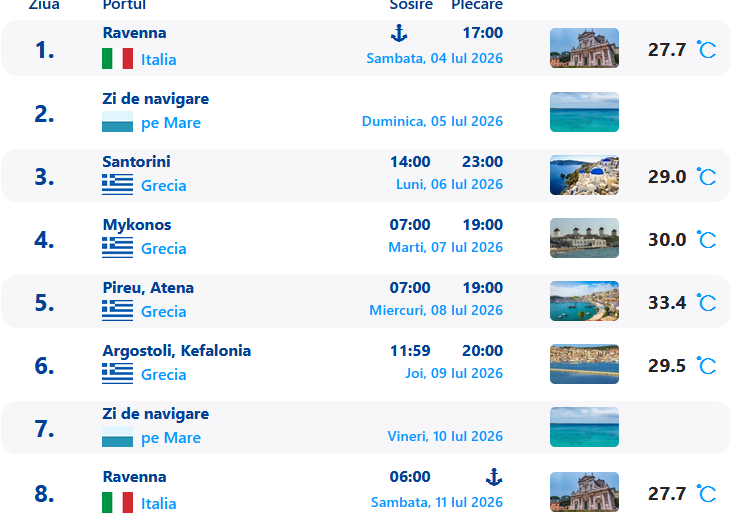Click the Grecia link under Pireu, Atena
The width and height of the screenshot is (730, 522).
[163, 312]
